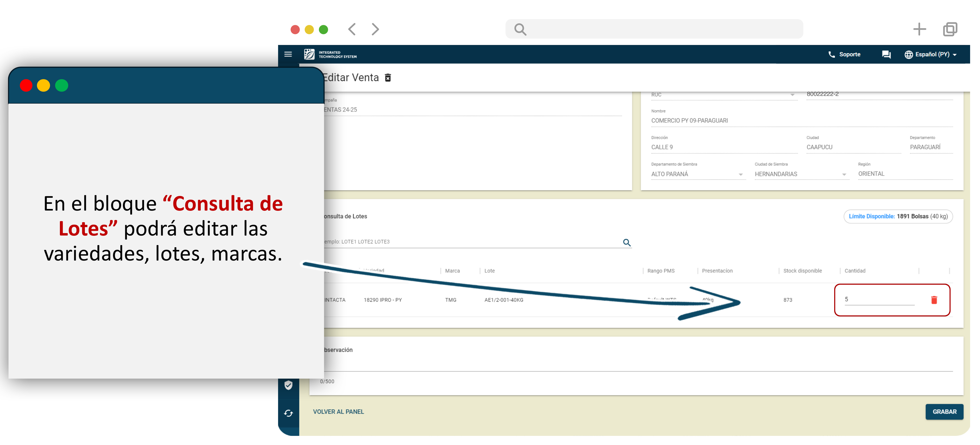Open the hamburger navigation menu
This screenshot has width=980, height=445.
tap(288, 54)
